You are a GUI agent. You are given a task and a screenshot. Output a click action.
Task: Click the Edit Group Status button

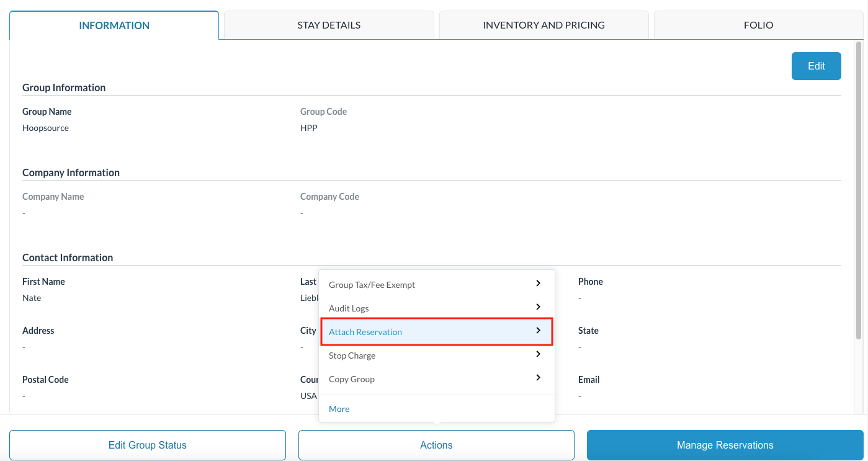pyautogui.click(x=148, y=445)
